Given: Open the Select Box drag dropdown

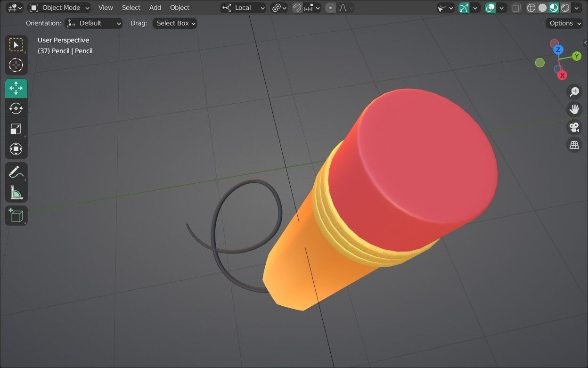Looking at the screenshot, I should [174, 23].
